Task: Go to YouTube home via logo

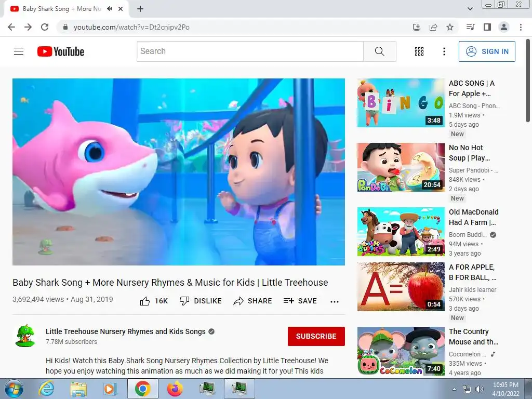Action: click(61, 51)
